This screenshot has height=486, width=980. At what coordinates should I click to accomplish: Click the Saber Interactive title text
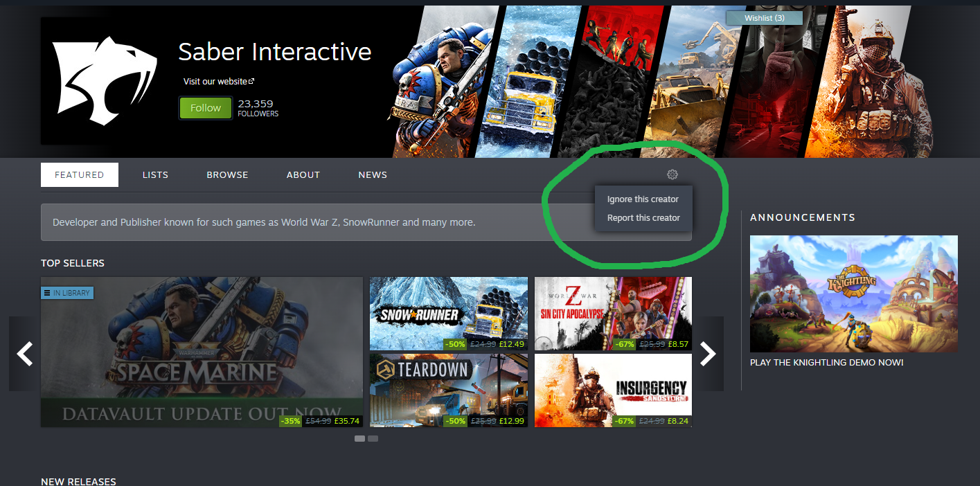click(x=275, y=52)
